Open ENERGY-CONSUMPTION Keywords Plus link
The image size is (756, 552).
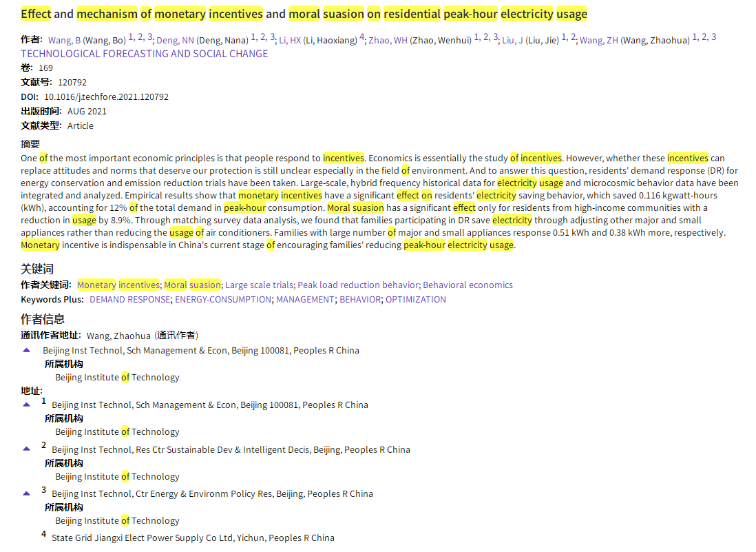223,300
